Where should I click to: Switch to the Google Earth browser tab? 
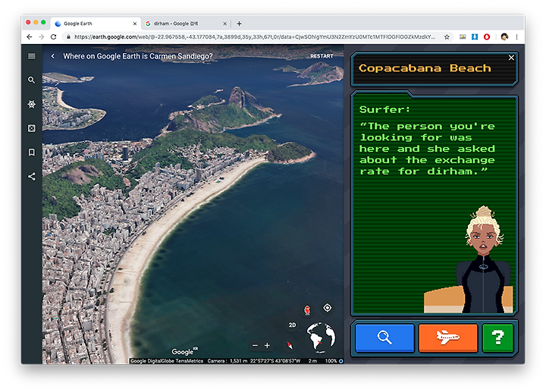click(x=96, y=24)
